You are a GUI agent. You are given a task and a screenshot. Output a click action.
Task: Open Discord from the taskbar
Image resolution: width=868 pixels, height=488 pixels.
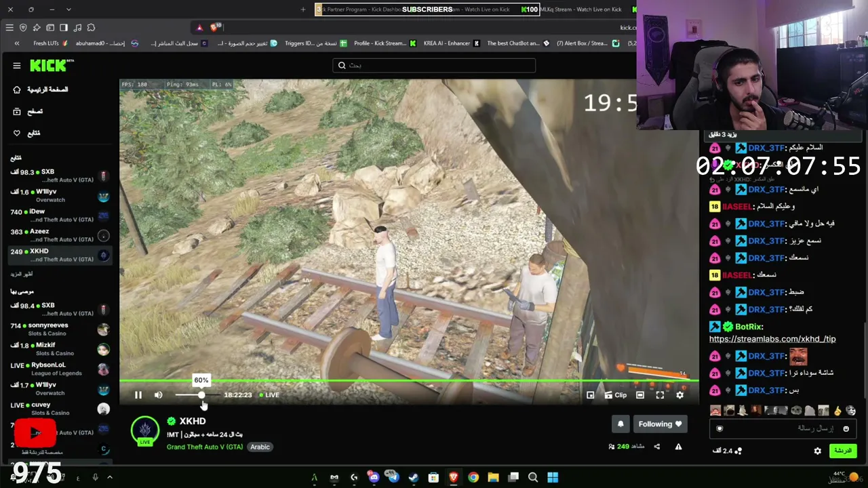[374, 478]
